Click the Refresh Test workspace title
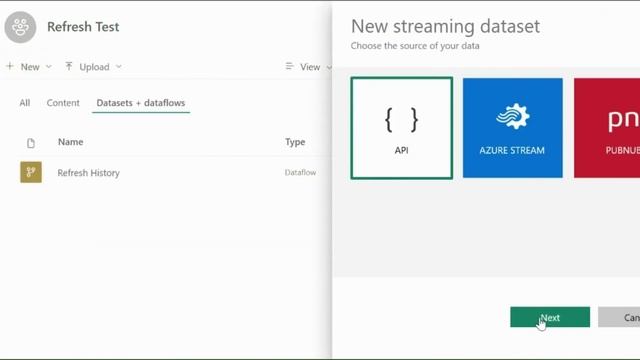Screen dimensions: 640x360 point(83,27)
